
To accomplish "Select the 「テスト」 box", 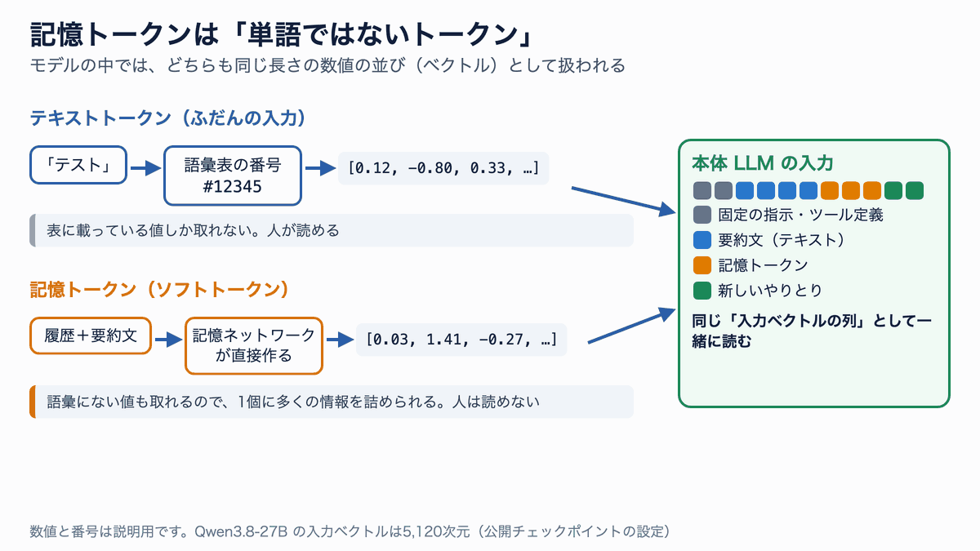I will pos(78,165).
